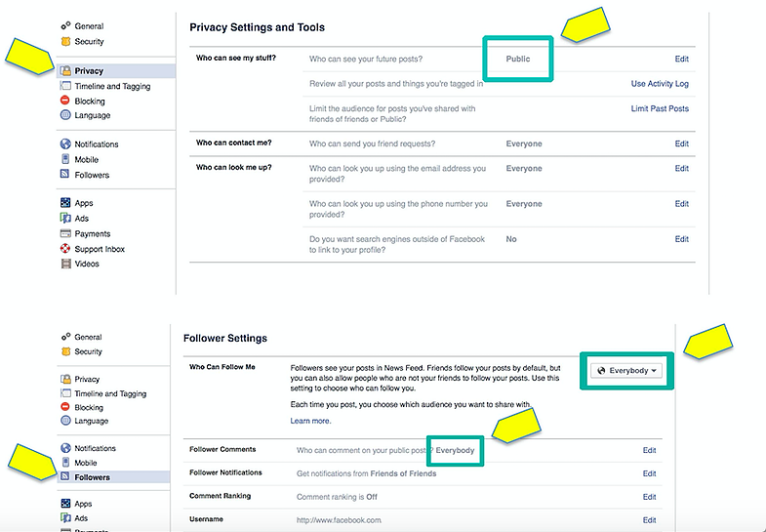Click the Support Inbox lifebuoy icon
This screenshot has width=766, height=532.
click(x=65, y=249)
